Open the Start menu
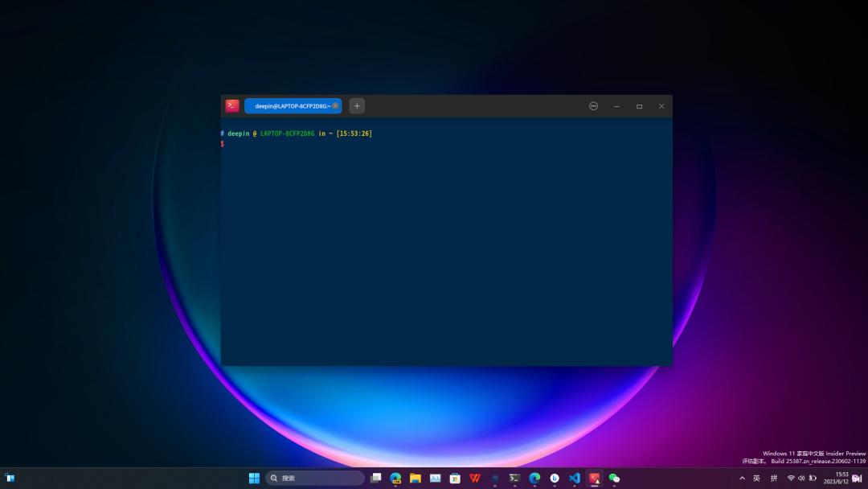Viewport: 868px width, 489px height. 254,477
